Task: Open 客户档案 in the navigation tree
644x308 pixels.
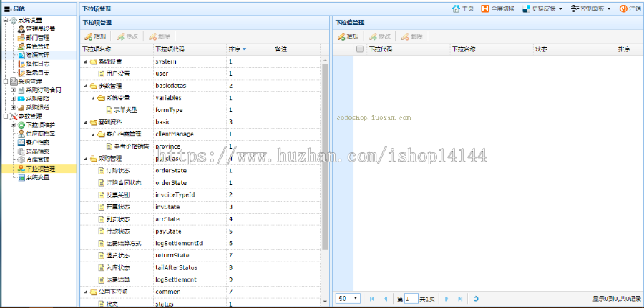Action: pyautogui.click(x=38, y=142)
